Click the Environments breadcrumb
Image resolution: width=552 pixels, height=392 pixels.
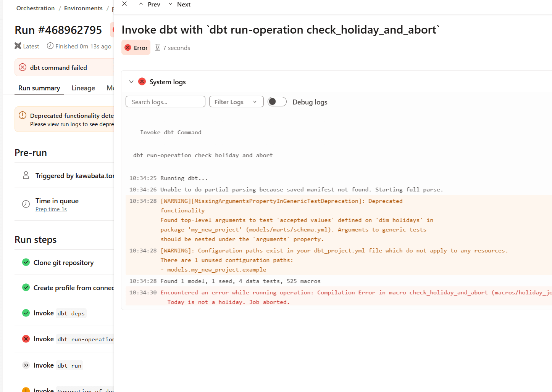(83, 8)
